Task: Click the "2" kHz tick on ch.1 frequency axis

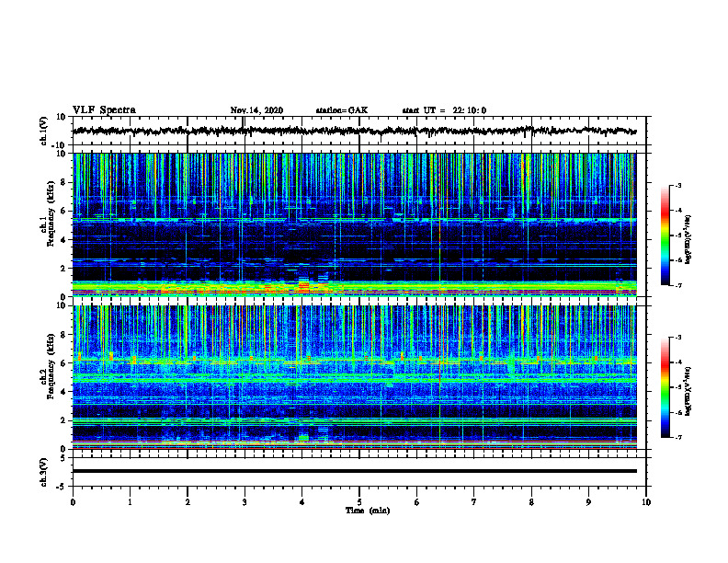Action: (63, 269)
